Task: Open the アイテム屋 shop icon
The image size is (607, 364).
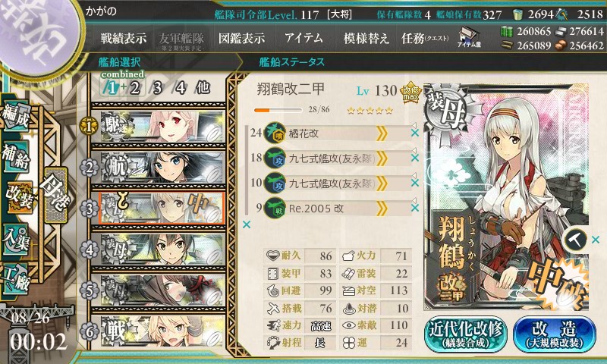Action: coord(469,37)
